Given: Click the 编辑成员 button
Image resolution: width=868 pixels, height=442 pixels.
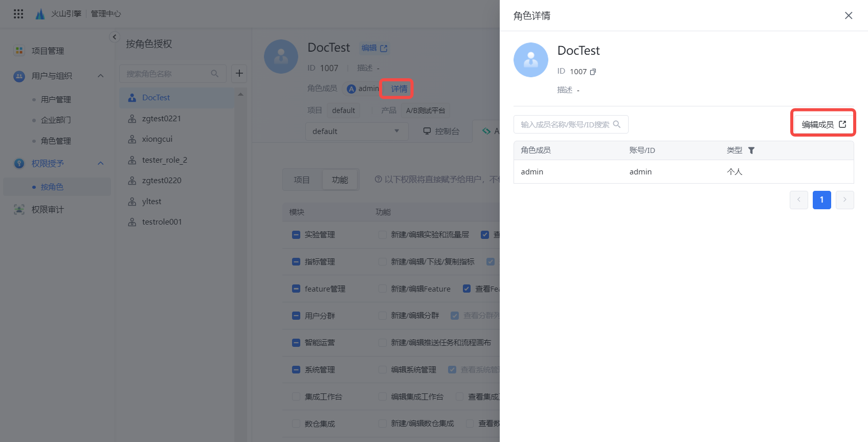Looking at the screenshot, I should click(x=824, y=124).
